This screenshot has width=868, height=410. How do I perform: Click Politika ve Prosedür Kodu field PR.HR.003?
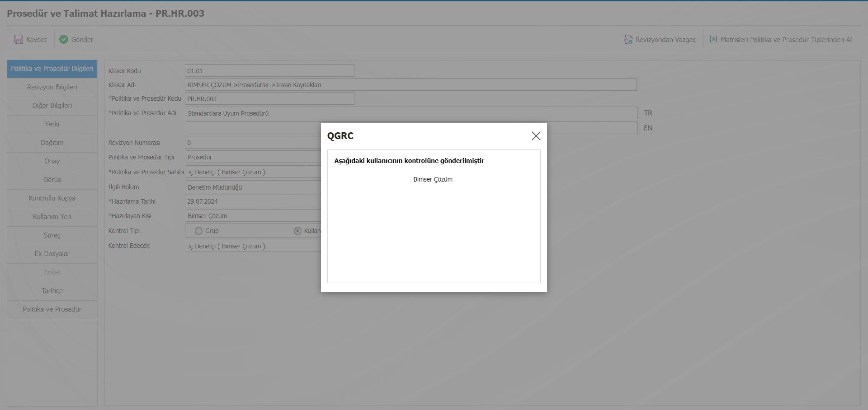(269, 99)
